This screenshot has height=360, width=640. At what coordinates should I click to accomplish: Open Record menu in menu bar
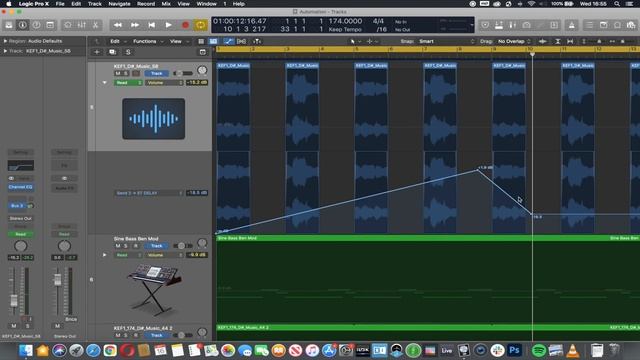[146, 4]
